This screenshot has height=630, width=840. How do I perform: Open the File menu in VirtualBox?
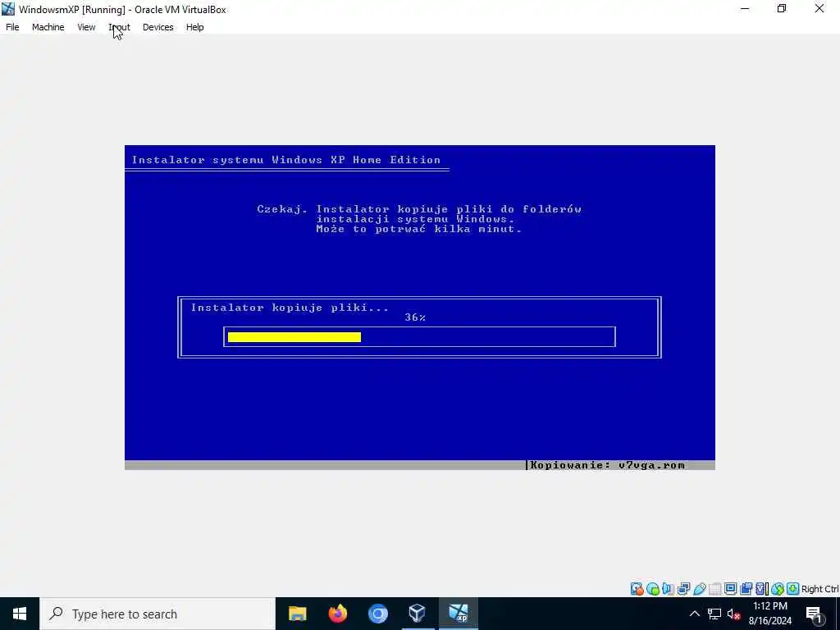12,27
